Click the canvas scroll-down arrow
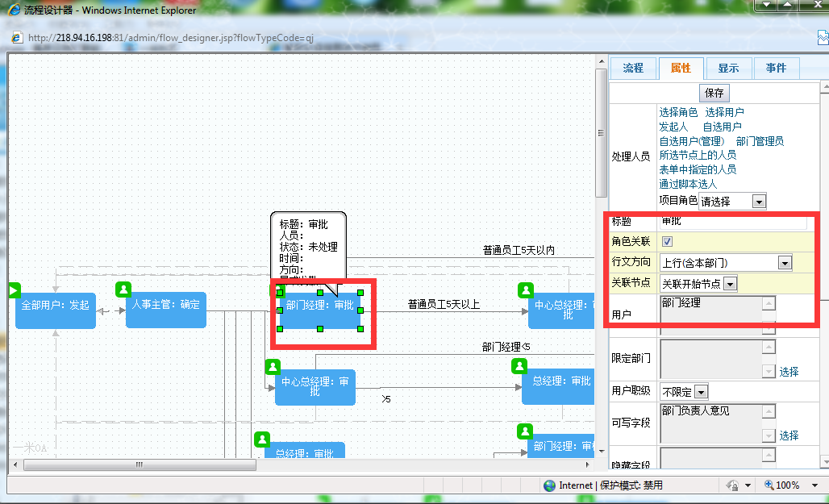This screenshot has width=829, height=504. [601, 452]
